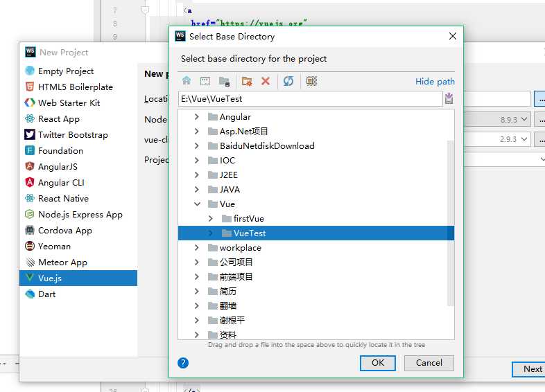Select Vue.js project type

(78, 278)
